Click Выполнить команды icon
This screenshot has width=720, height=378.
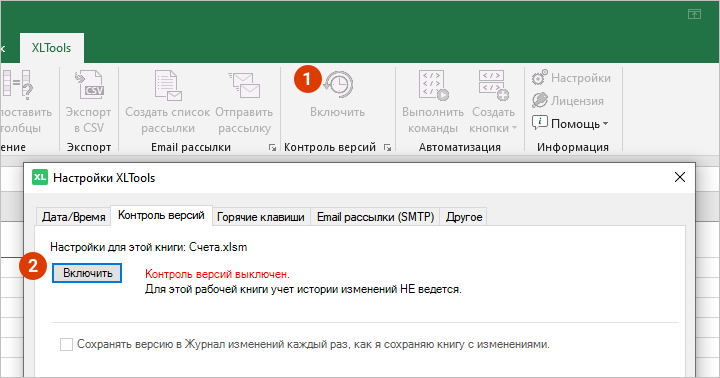click(x=433, y=85)
